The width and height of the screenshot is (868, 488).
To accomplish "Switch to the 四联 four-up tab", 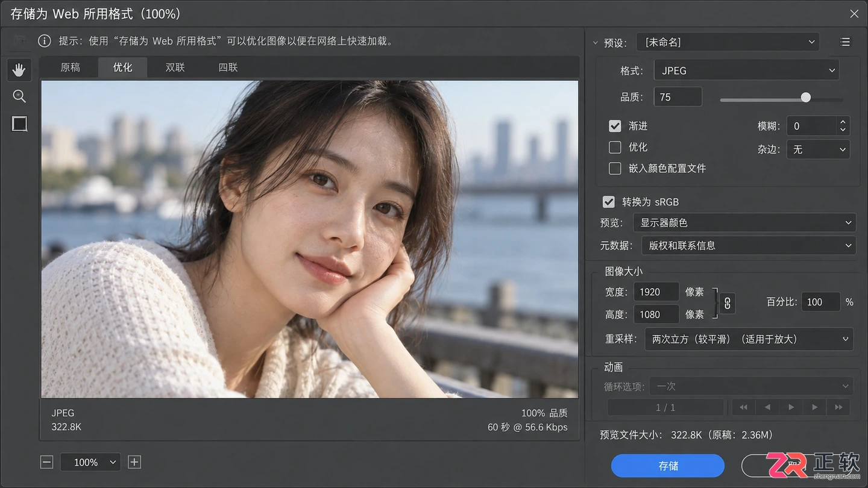I will point(228,67).
